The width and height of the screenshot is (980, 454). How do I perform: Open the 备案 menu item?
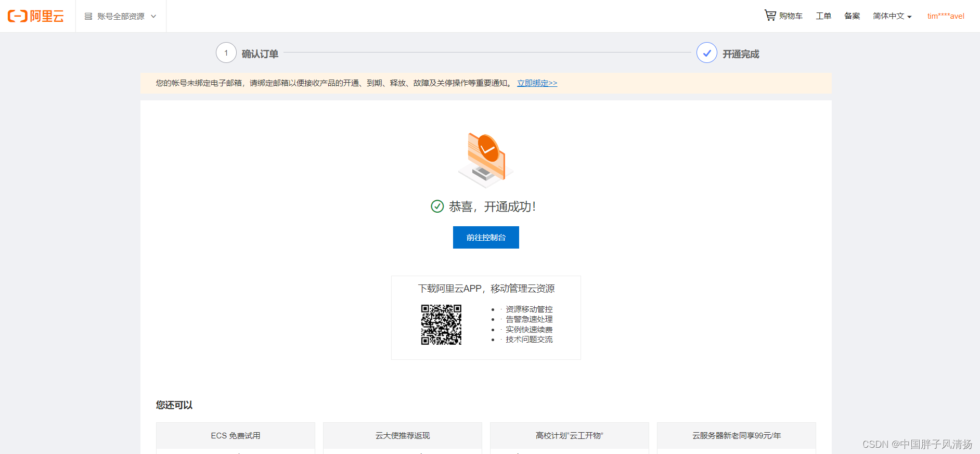(852, 16)
